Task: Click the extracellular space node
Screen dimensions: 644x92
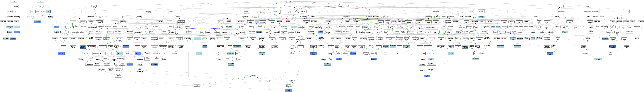Action: [50, 17]
